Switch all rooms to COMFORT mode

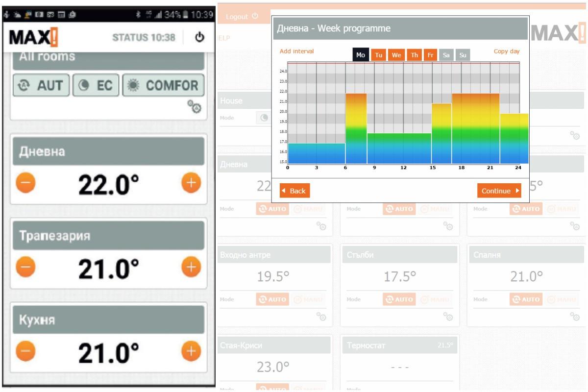click(x=163, y=85)
